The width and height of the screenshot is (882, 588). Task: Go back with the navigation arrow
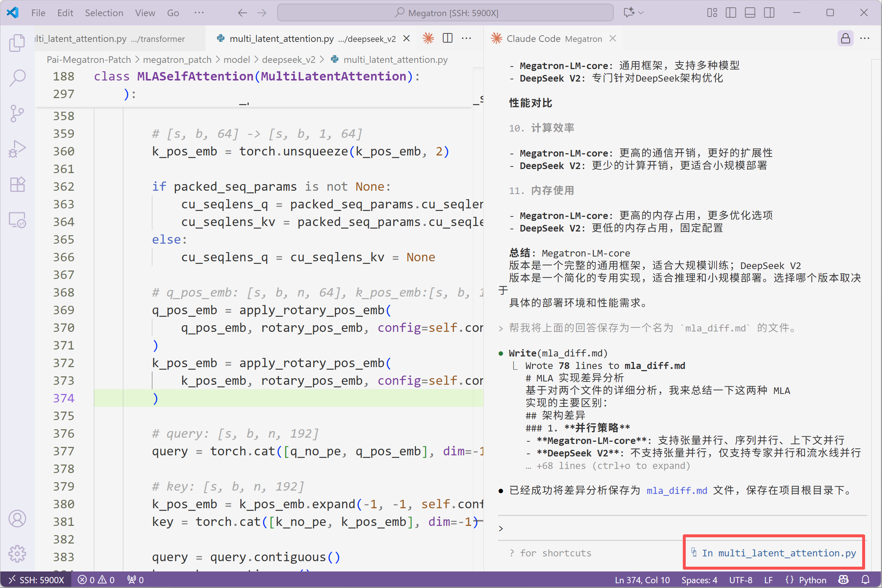[x=242, y=13]
